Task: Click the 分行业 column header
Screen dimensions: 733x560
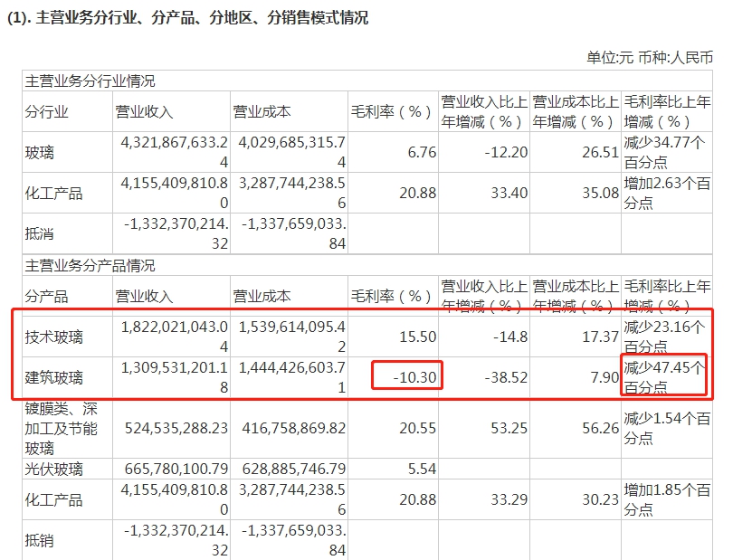Action: [x=47, y=111]
